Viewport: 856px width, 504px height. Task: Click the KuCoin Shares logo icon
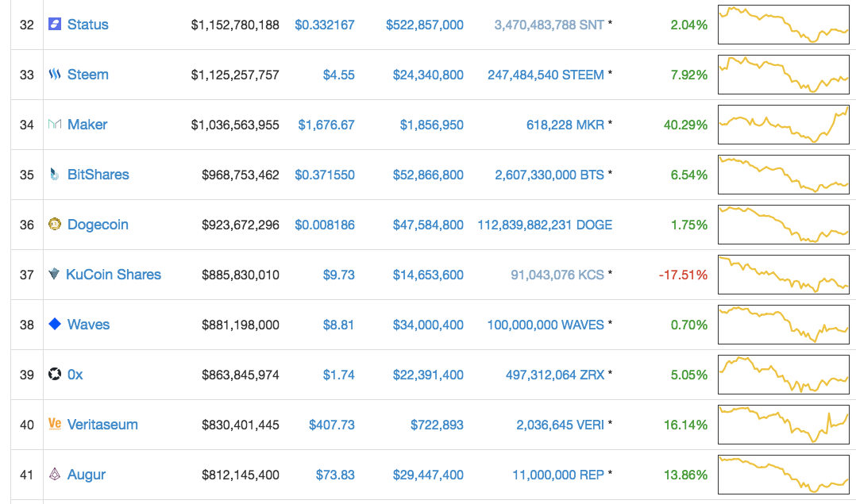pyautogui.click(x=53, y=274)
